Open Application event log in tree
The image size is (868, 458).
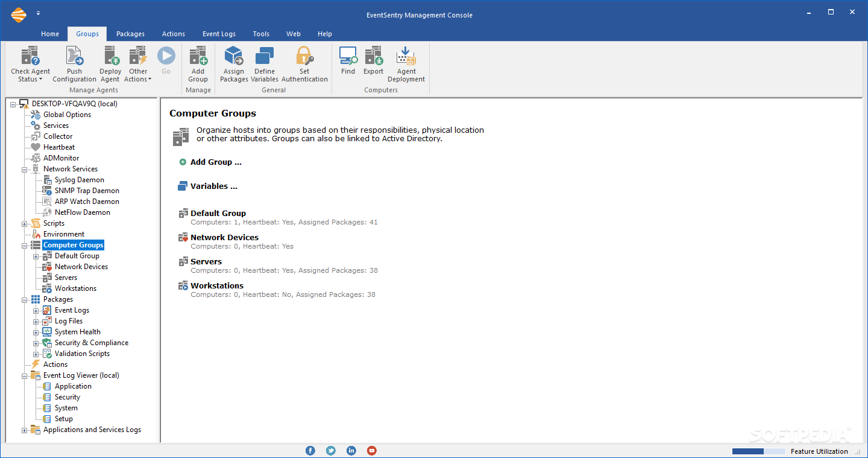click(73, 386)
